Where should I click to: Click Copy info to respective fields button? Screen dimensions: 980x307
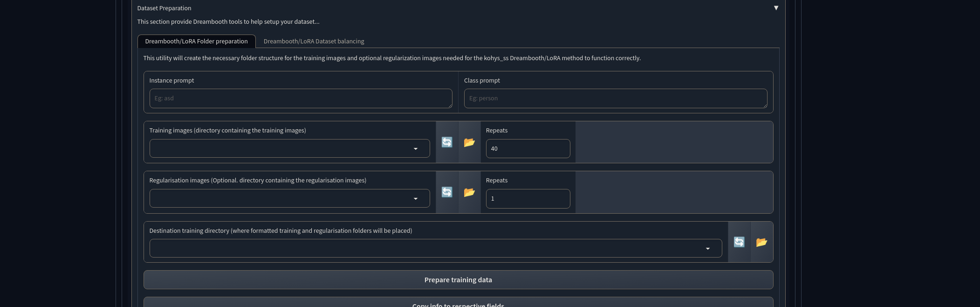(x=458, y=302)
